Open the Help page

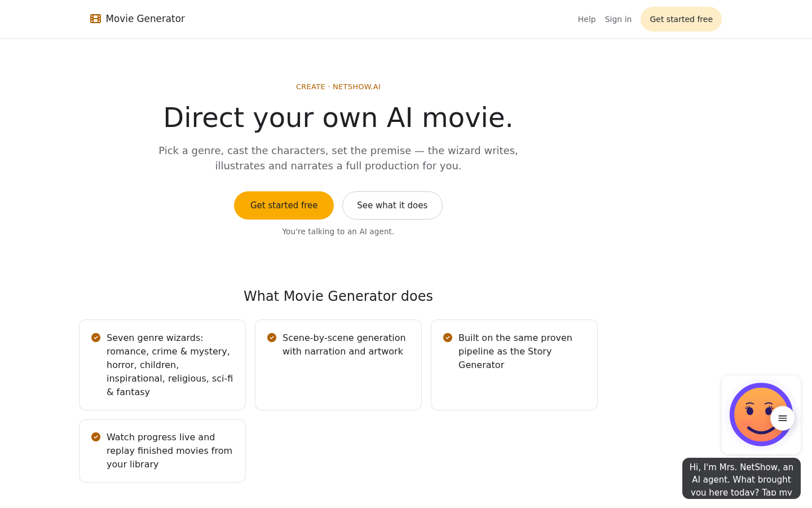pyautogui.click(x=586, y=19)
